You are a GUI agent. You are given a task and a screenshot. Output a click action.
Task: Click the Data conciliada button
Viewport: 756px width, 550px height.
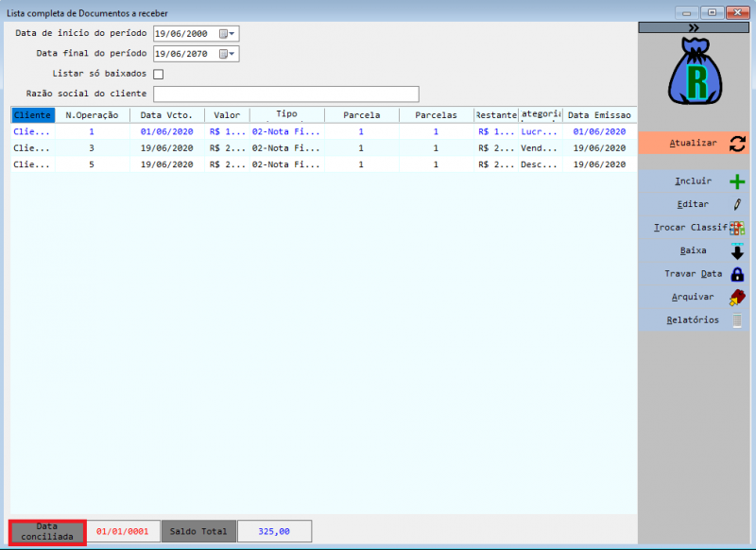(x=47, y=531)
